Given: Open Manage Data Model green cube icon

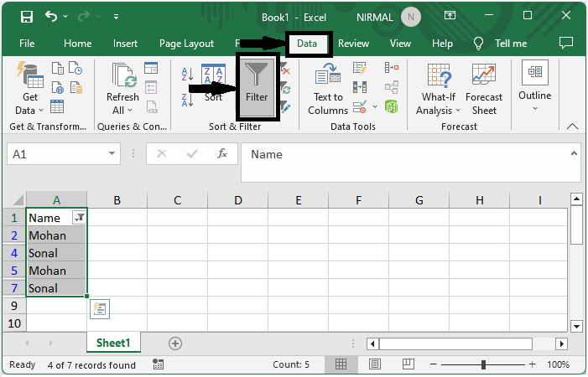Looking at the screenshot, I should pyautogui.click(x=392, y=106).
